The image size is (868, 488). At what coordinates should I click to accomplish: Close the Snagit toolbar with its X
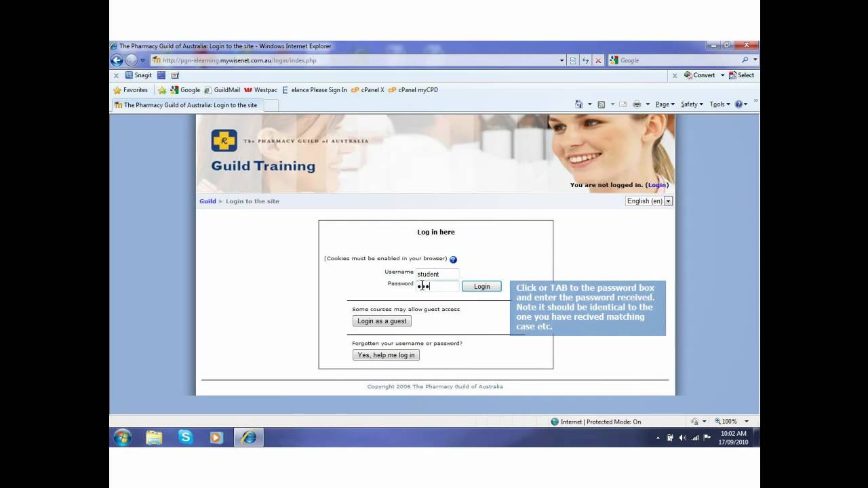117,76
